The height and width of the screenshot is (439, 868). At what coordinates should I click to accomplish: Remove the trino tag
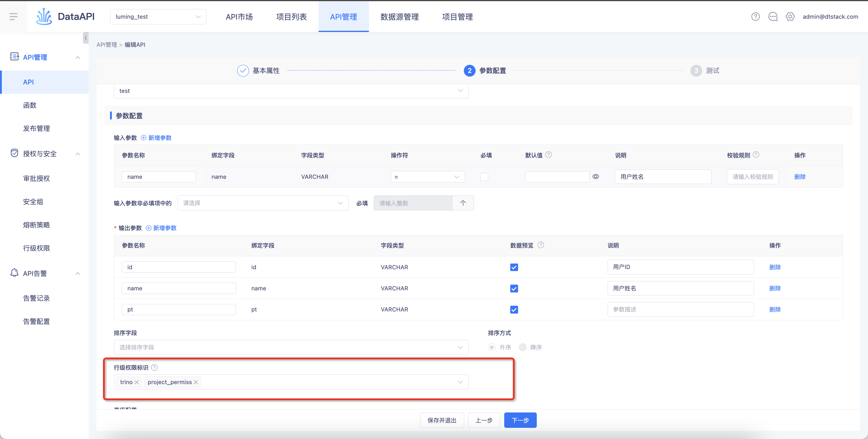point(137,382)
